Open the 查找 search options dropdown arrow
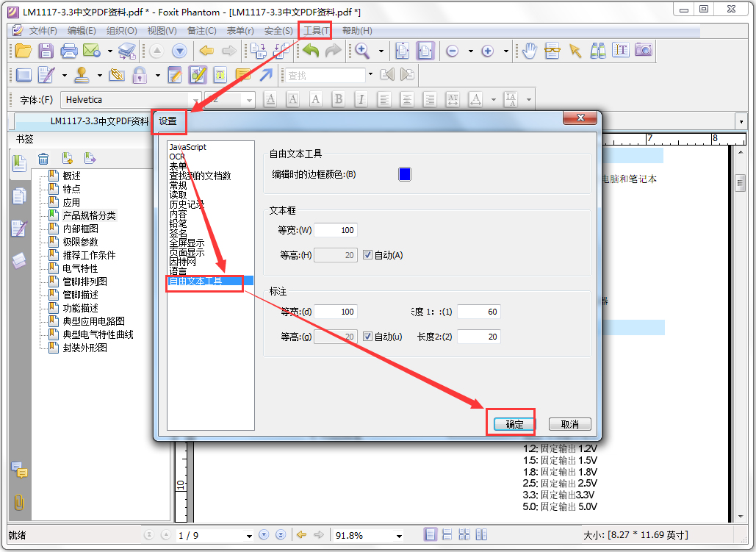 point(370,74)
